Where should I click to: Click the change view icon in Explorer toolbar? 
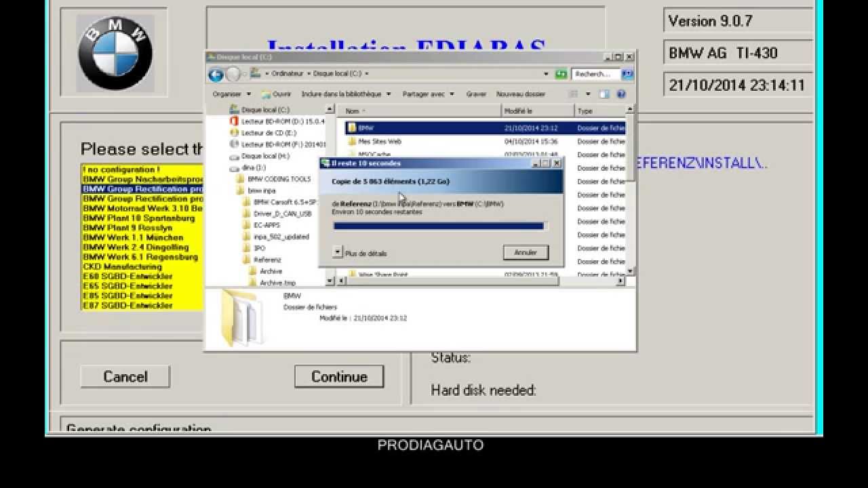click(574, 94)
